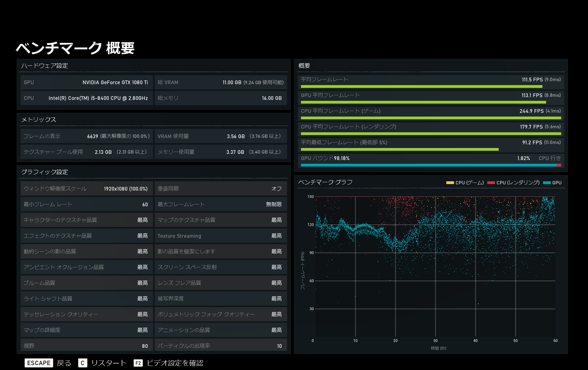588x370 pixels.
Task: Click the GPU バウンド cyan bar
Action: (x=428, y=165)
